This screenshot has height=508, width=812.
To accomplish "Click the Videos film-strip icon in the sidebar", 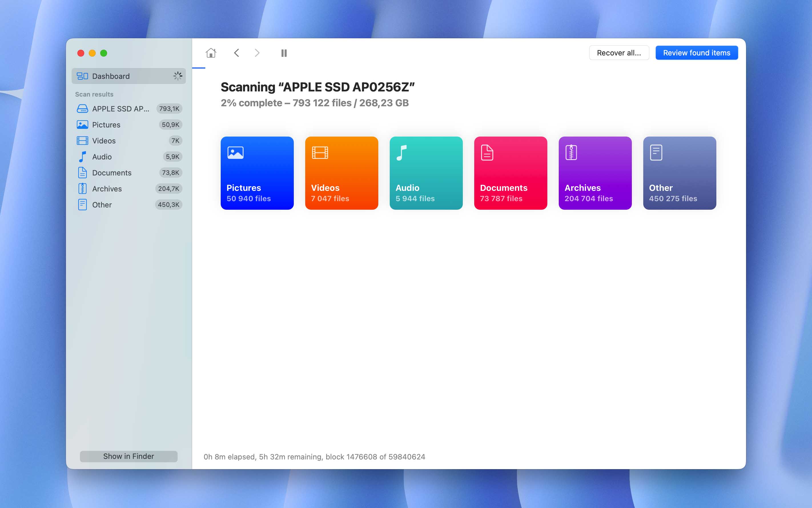I will (x=82, y=141).
